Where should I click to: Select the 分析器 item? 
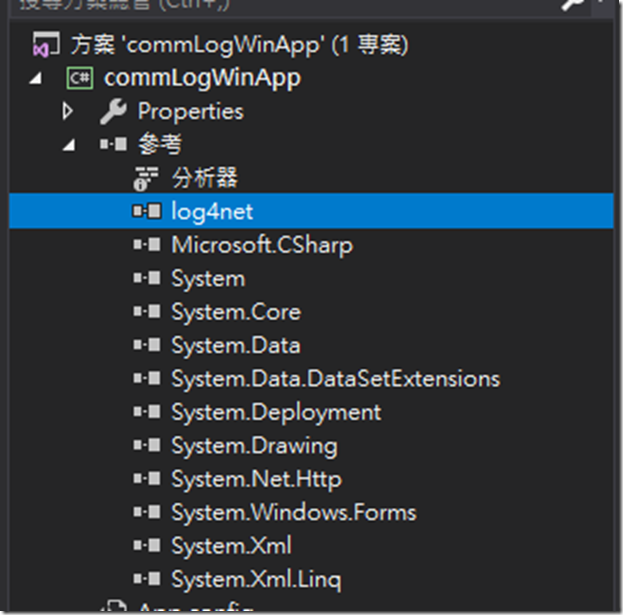tap(205, 178)
